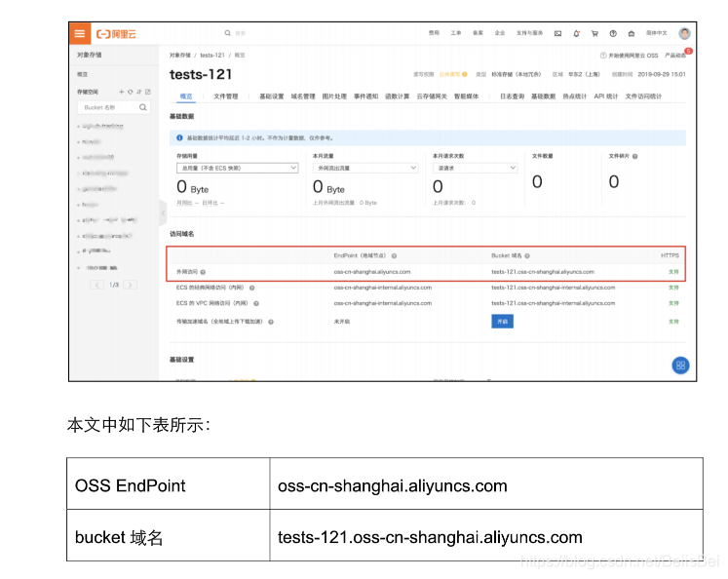Switch to the 云存储网关 tab
Screen dimensions: 728x579
point(432,96)
